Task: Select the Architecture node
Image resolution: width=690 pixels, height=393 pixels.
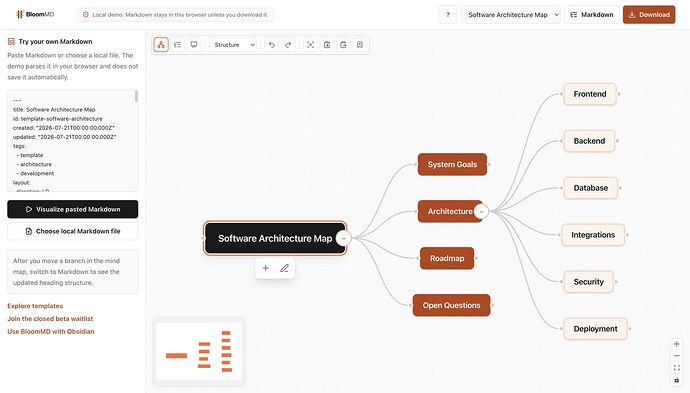Action: point(450,211)
